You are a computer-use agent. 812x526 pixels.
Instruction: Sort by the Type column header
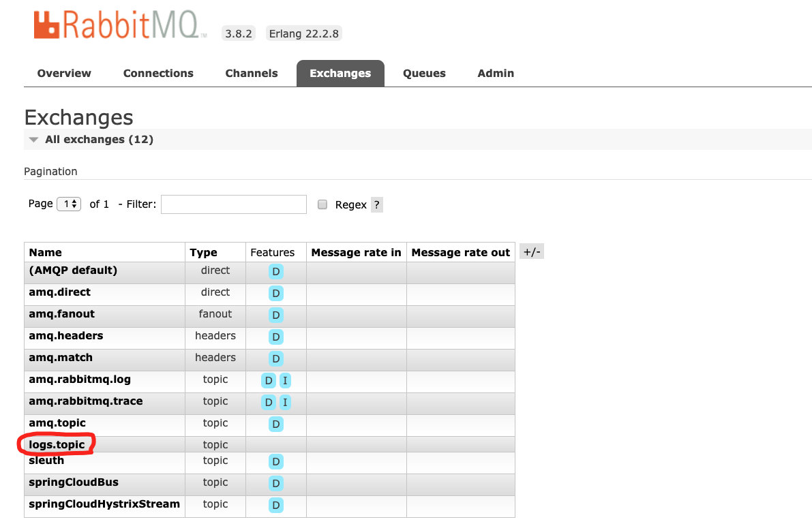pyautogui.click(x=204, y=253)
